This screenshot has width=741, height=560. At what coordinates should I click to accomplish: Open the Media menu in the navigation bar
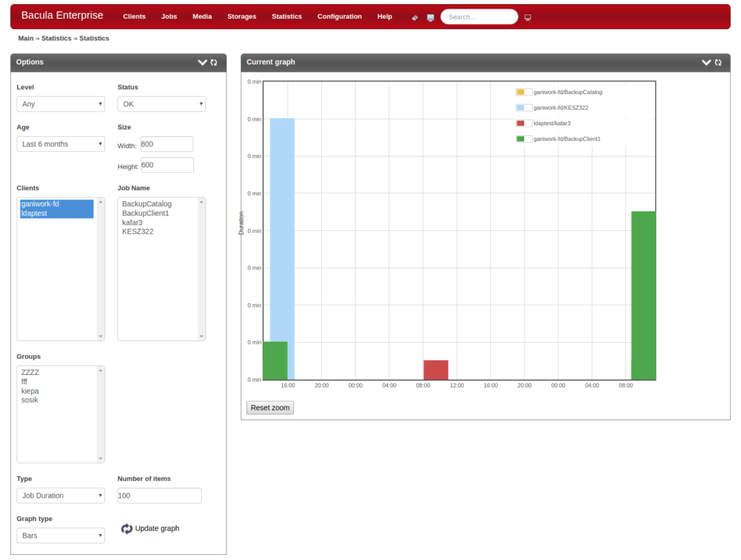coord(202,17)
